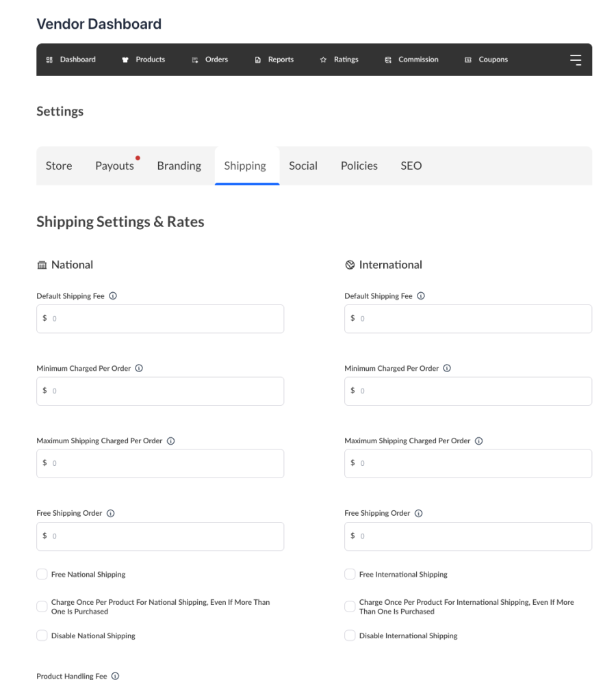Switch to the Payouts tab
Image resolution: width=616 pixels, height=680 pixels.
(x=114, y=166)
